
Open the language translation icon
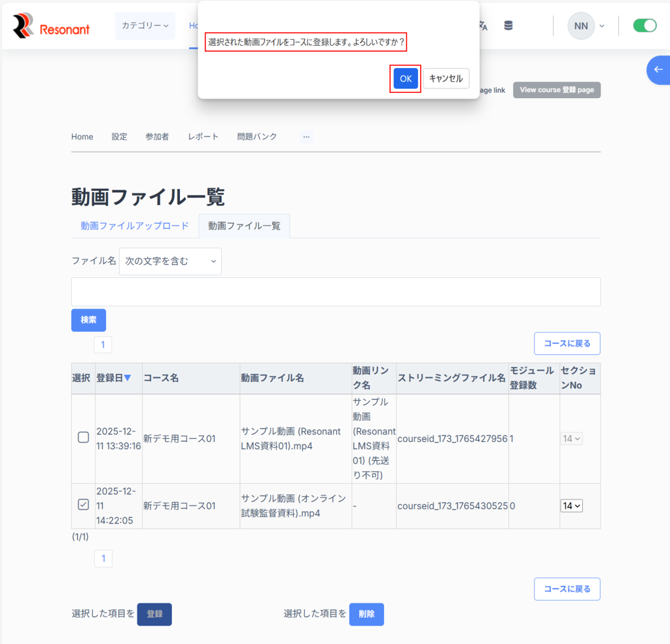(x=483, y=26)
